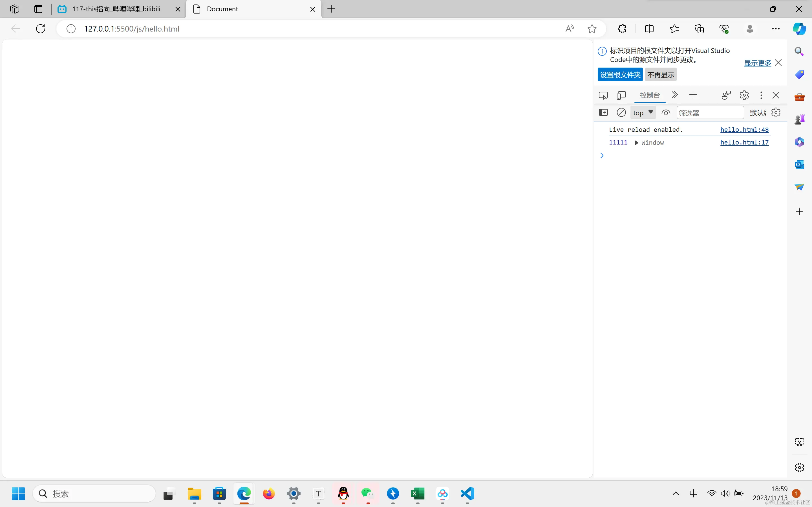This screenshot has height=507, width=812.
Task: Click the 筛选器 filter input field
Action: 710,113
